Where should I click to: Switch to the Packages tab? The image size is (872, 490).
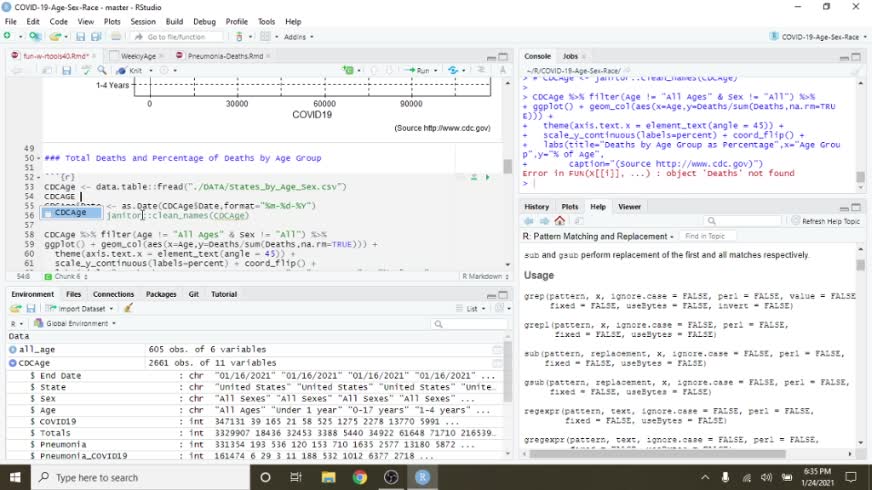[x=161, y=294]
